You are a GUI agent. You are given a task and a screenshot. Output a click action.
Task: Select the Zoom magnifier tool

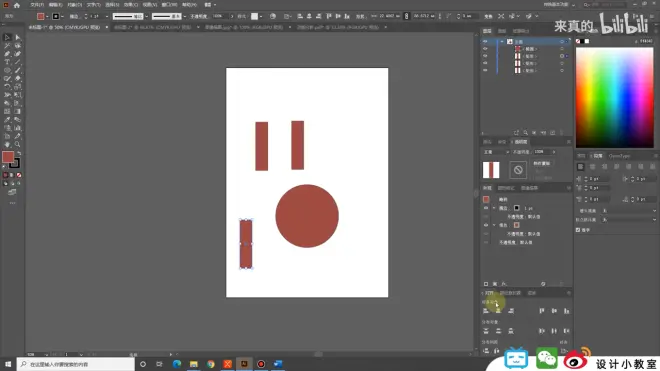[x=18, y=144]
